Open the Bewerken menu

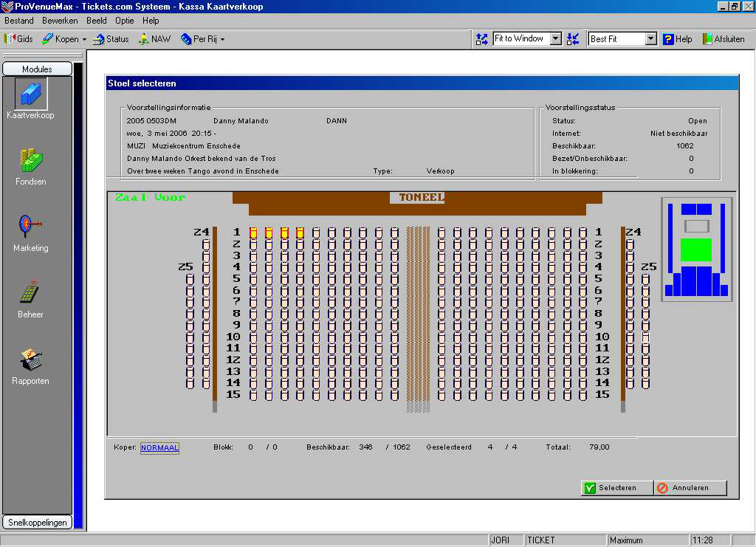60,21
